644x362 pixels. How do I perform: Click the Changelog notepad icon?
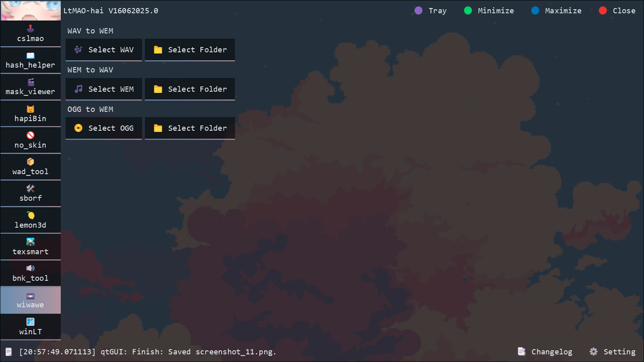point(522,352)
